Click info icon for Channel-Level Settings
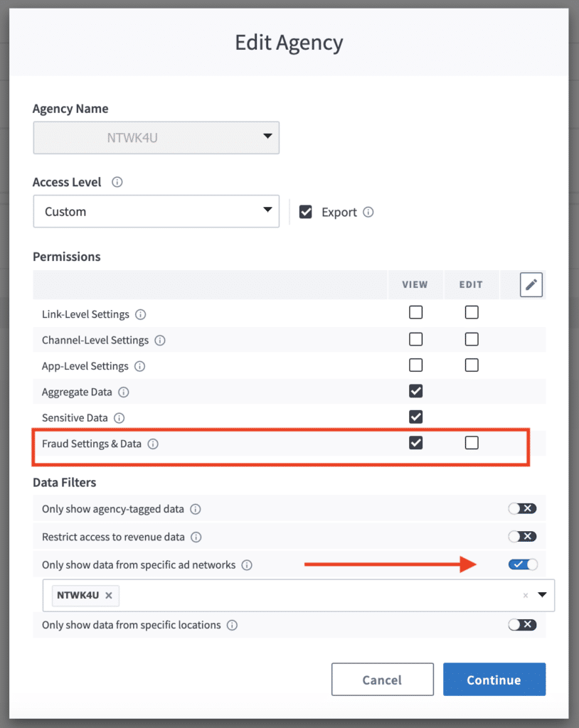Viewport: 579px width, 728px height. pyautogui.click(x=160, y=341)
